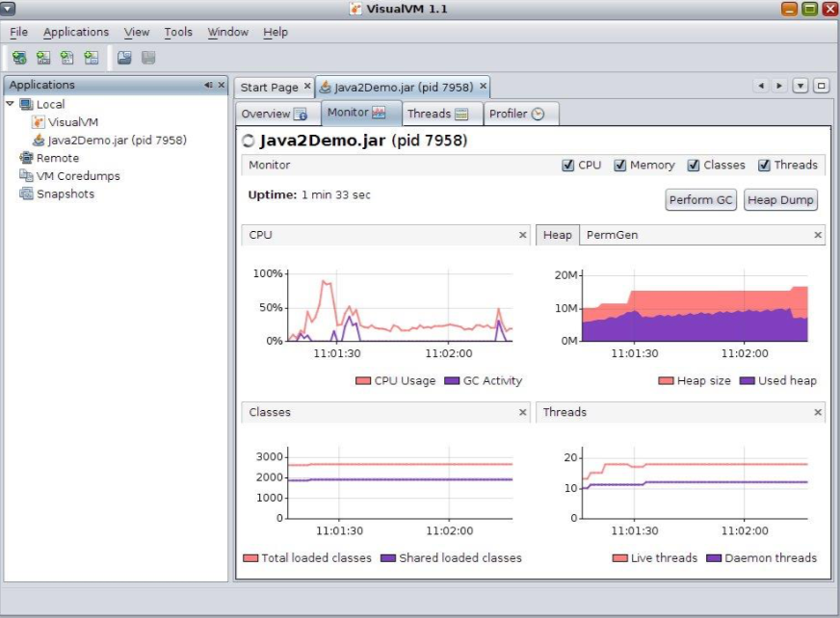Click the Local computer icon in the tree
Viewport: 840px width, 618px height.
pos(26,104)
